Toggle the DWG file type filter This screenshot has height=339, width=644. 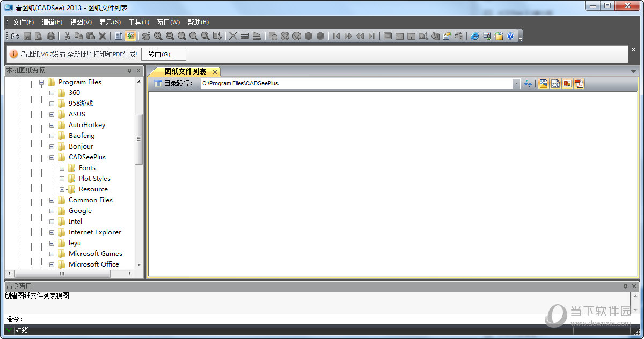tap(544, 84)
